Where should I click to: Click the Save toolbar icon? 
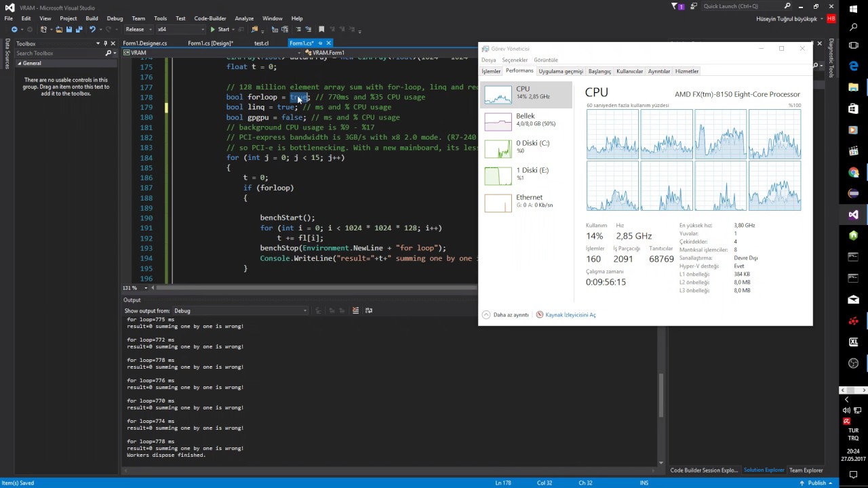(x=69, y=29)
